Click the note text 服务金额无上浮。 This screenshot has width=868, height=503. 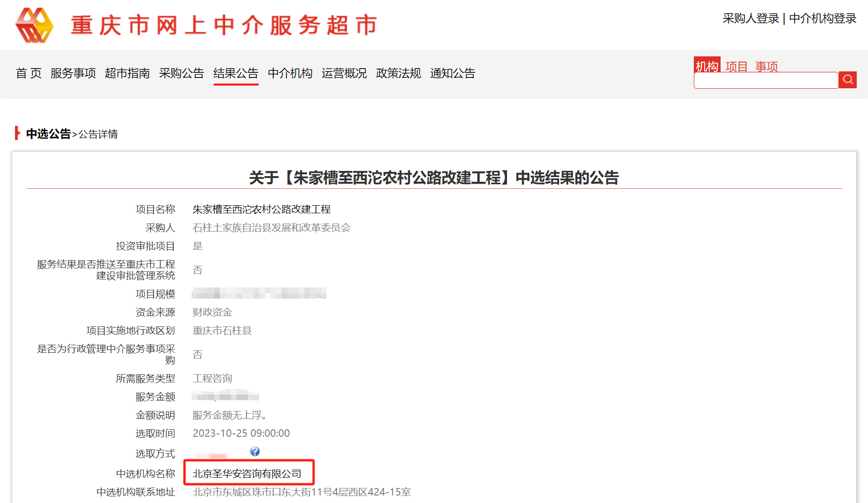coord(230,415)
